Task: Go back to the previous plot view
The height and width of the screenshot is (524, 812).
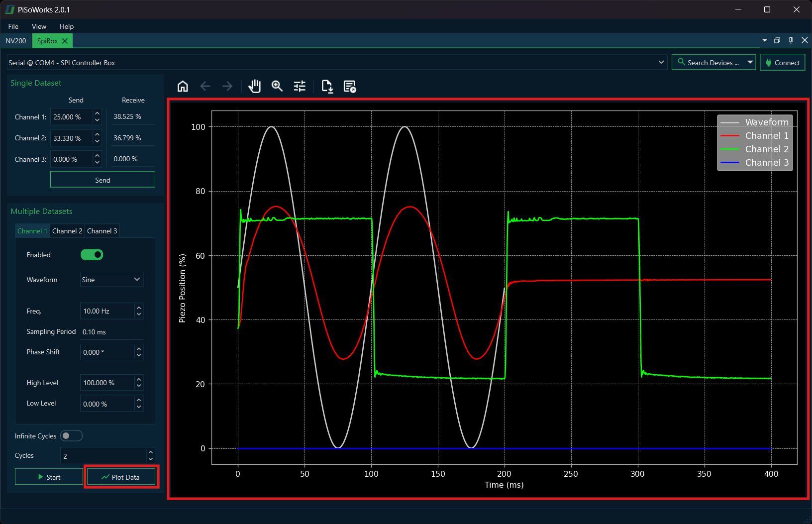Action: [204, 86]
